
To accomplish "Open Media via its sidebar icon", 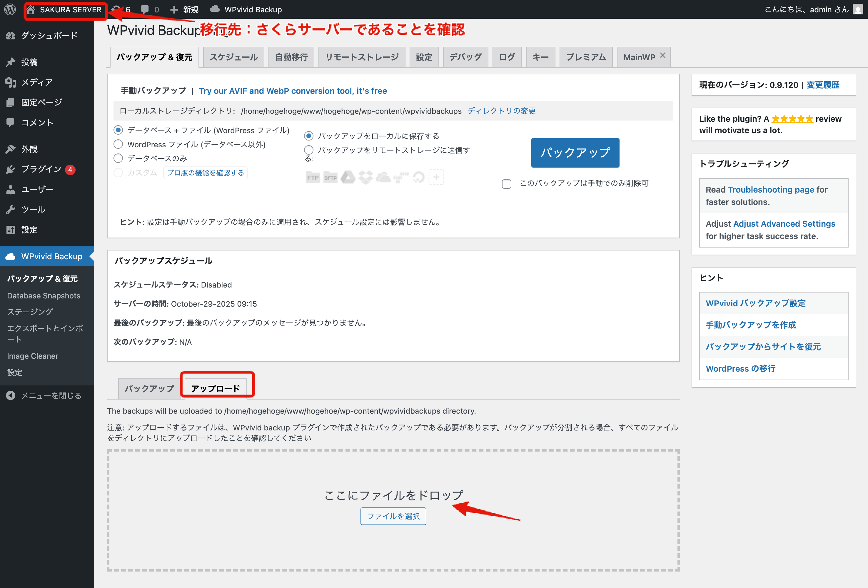I will pyautogui.click(x=11, y=82).
